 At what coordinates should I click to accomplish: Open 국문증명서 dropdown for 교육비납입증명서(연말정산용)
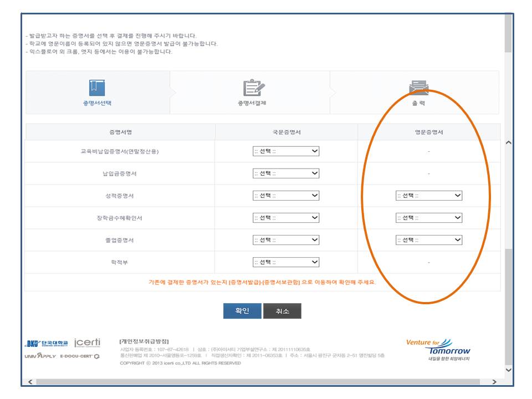pyautogui.click(x=286, y=151)
